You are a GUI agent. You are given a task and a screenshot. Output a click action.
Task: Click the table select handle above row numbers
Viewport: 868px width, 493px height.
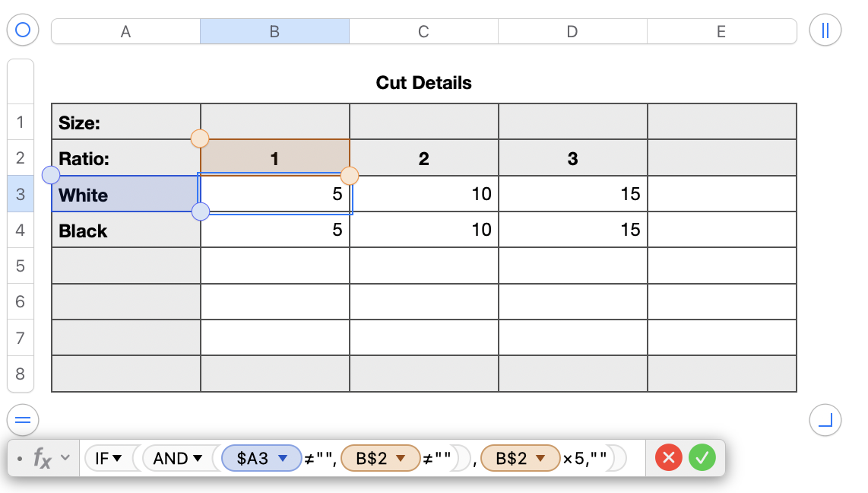click(x=22, y=30)
